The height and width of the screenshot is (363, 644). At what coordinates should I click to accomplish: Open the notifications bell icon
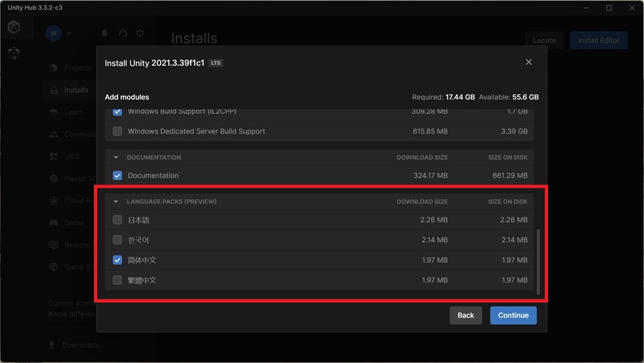pos(104,33)
